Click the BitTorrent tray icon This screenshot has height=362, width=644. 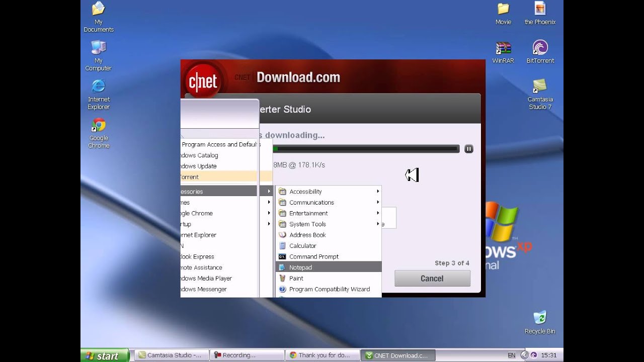coord(533,355)
